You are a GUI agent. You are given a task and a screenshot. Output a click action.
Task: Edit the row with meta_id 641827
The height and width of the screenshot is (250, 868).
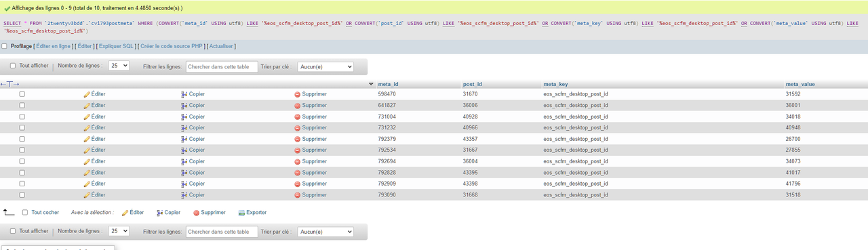(94, 106)
